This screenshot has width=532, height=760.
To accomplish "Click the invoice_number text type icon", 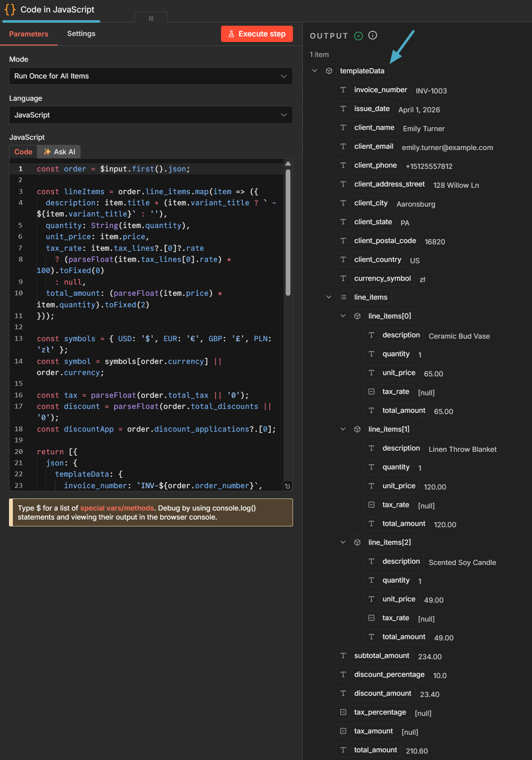I will click(343, 90).
